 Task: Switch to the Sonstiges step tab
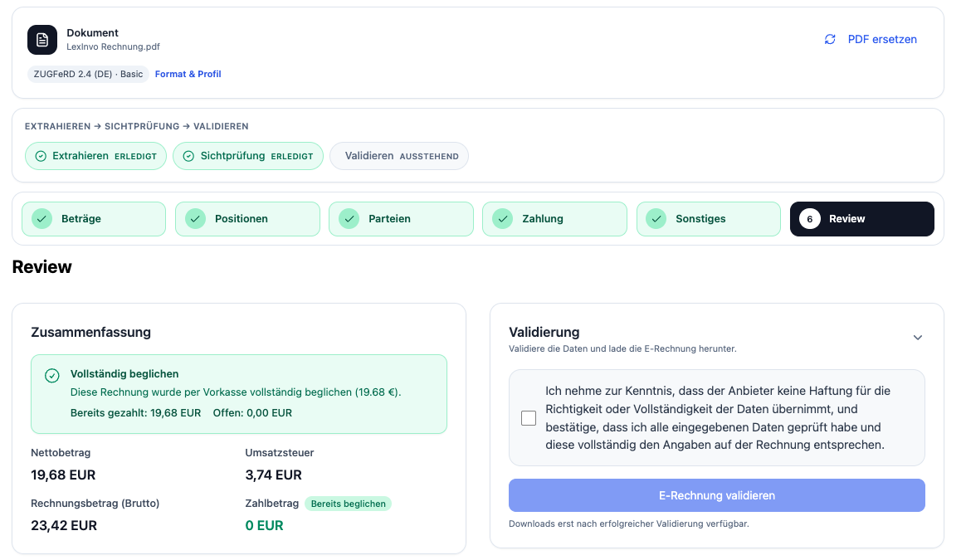pos(708,219)
